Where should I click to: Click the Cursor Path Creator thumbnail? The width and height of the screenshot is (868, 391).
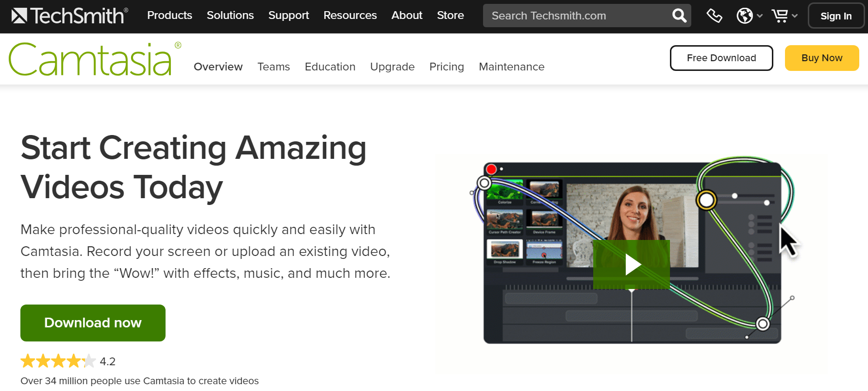coord(504,222)
